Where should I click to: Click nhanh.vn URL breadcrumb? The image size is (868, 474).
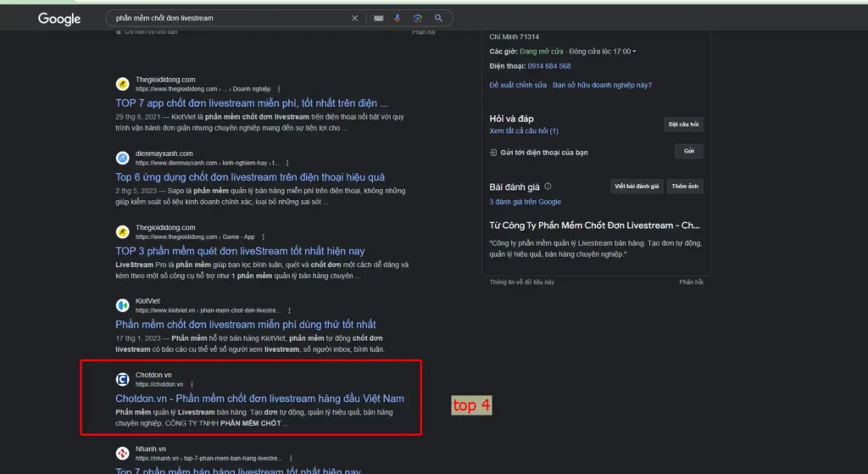209,459
